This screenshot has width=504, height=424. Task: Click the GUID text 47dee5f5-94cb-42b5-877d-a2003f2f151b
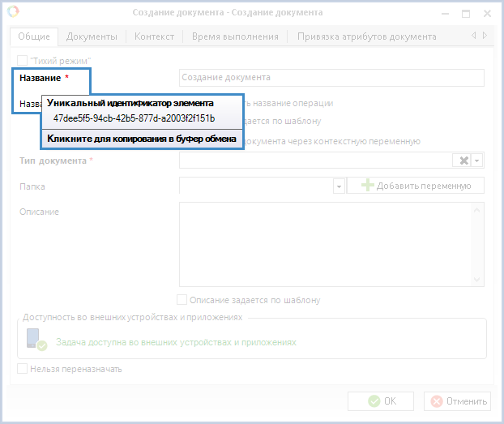(x=134, y=118)
